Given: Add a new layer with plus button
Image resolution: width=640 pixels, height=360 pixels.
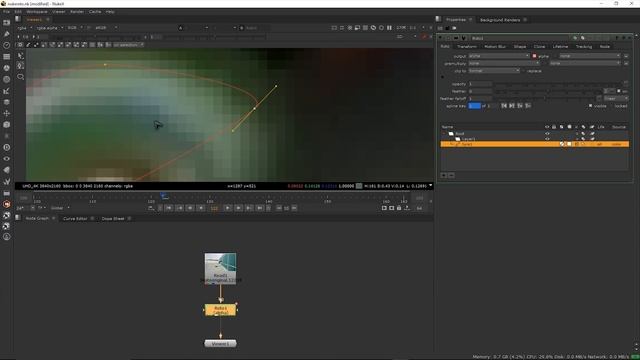Looking at the screenshot, I should 444,176.
